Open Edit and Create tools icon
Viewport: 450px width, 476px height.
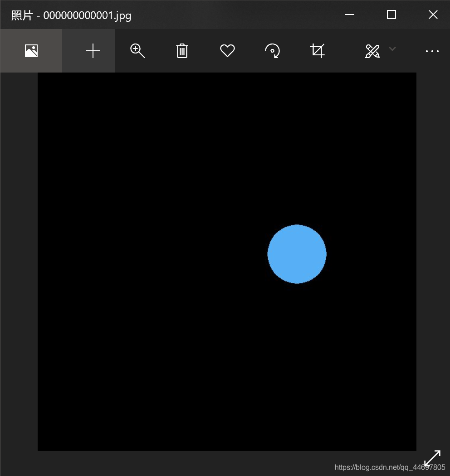pos(372,51)
